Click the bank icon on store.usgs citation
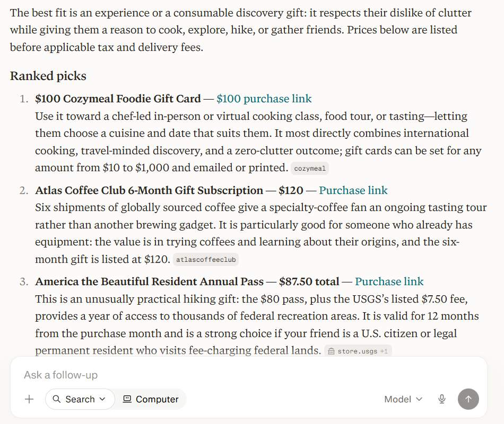The height and width of the screenshot is (424, 504). 331,351
